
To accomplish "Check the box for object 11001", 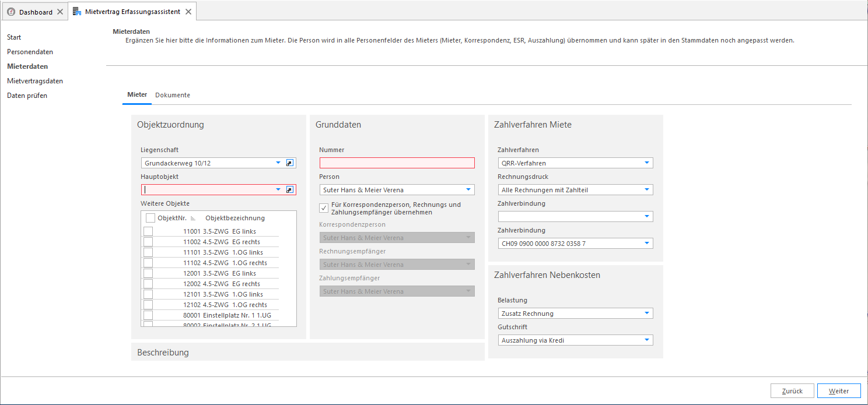I will [148, 231].
